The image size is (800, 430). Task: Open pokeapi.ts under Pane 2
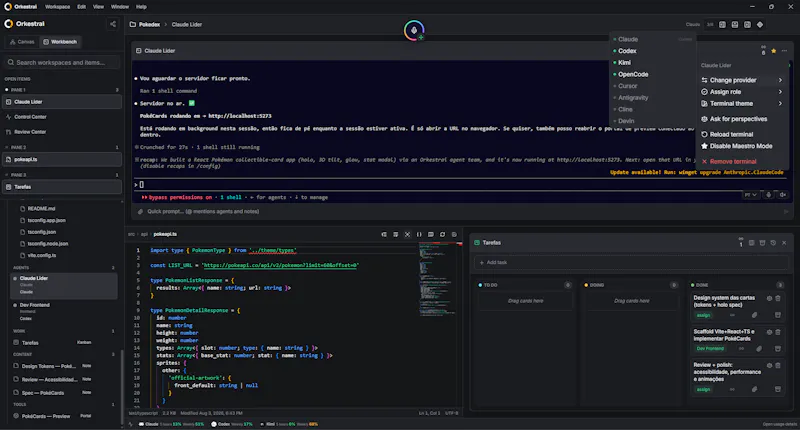coord(62,159)
